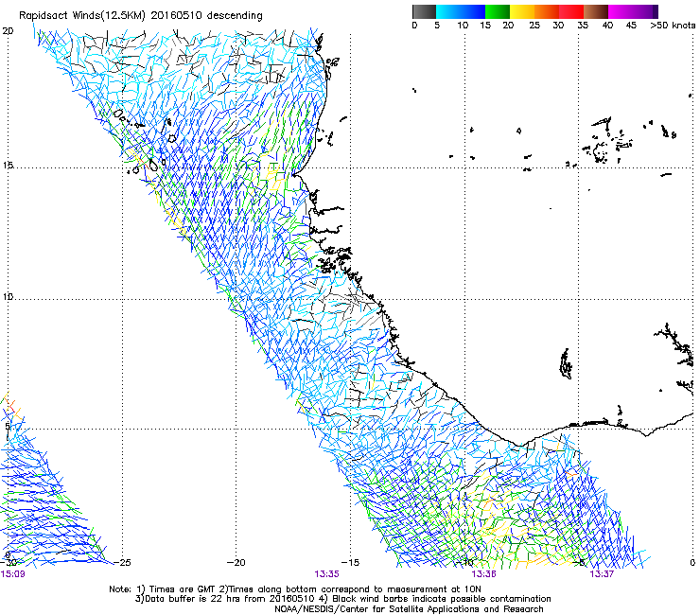Click the longitude '-30' label on the bottom axis
This screenshot has height=615, width=700.
click(9, 562)
